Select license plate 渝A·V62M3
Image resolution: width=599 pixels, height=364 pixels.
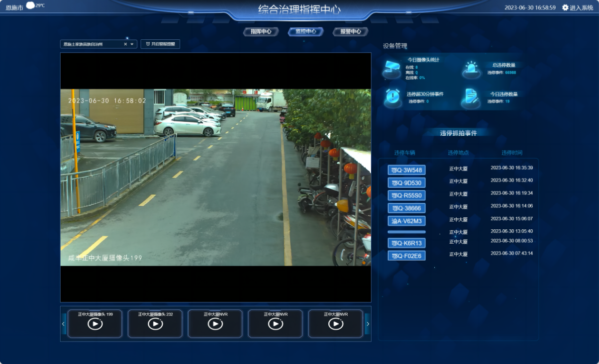pyautogui.click(x=406, y=221)
